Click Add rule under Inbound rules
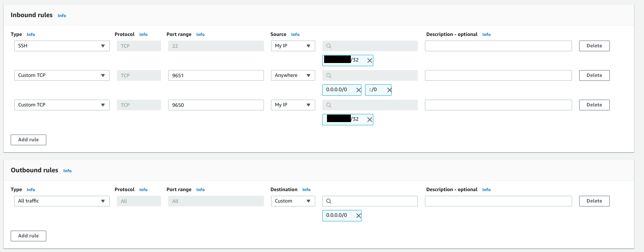 pos(28,140)
